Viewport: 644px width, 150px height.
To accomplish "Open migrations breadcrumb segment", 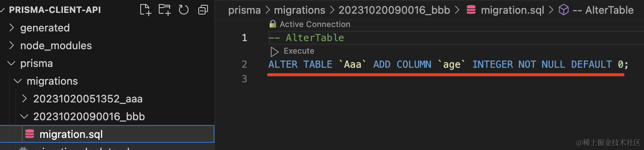I will pyautogui.click(x=299, y=10).
